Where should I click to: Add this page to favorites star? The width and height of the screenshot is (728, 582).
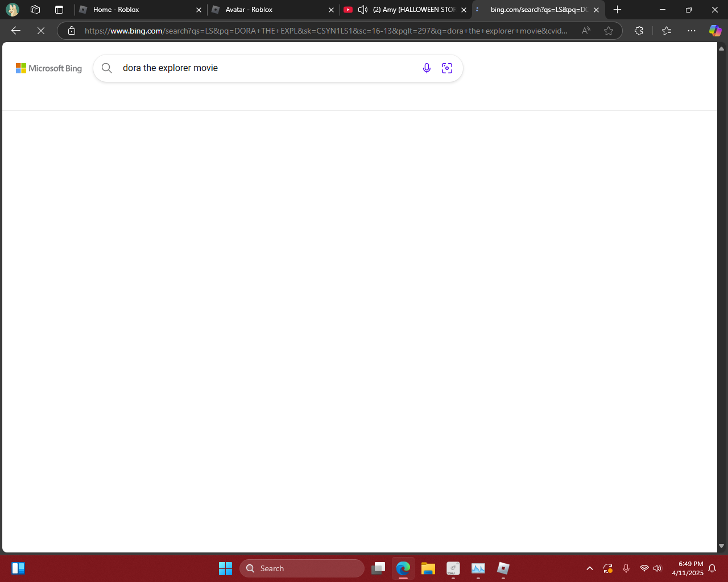pyautogui.click(x=609, y=31)
